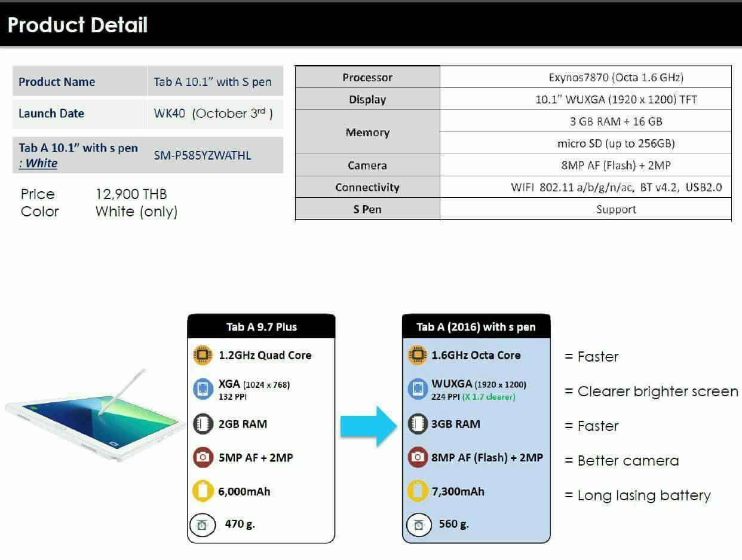Select the tablet display icon beside WUXGA 224 PPI
The image size is (742, 560).
[x=417, y=389]
